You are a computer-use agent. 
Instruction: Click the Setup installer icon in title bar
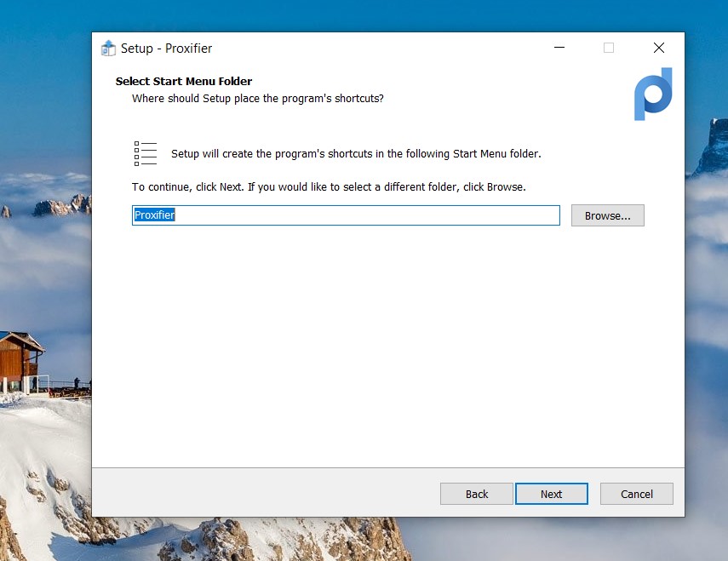pos(108,49)
